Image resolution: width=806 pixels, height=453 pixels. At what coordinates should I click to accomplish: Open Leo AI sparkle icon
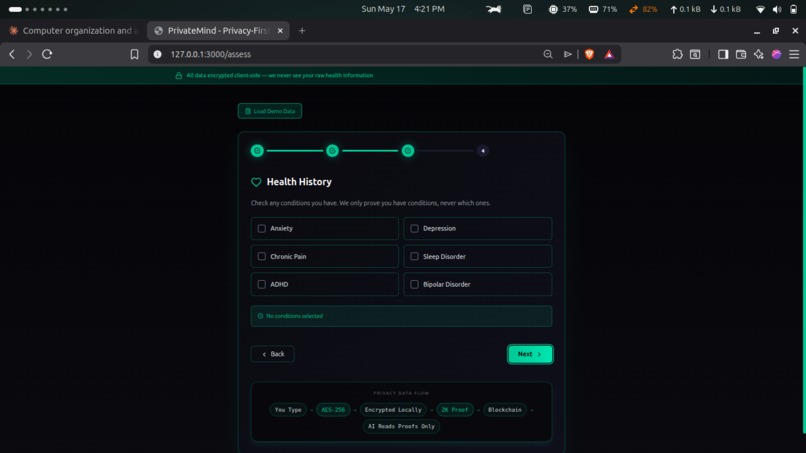pos(759,54)
